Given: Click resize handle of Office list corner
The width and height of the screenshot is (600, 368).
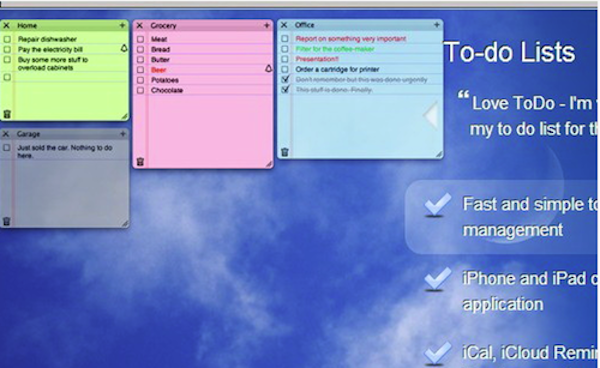Looking at the screenshot, I should pos(439,154).
